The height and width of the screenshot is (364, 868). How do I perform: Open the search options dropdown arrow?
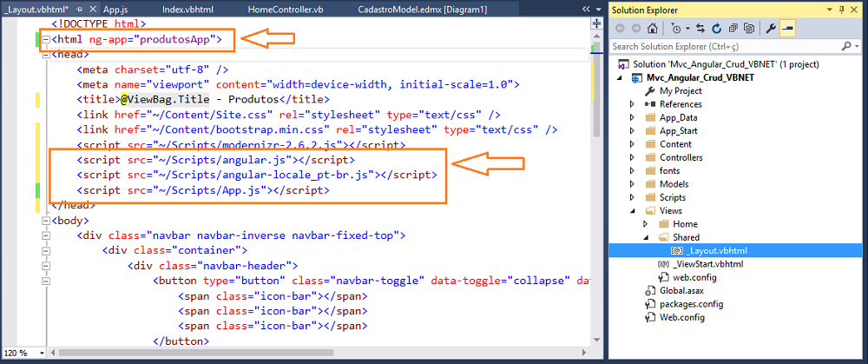[x=858, y=47]
